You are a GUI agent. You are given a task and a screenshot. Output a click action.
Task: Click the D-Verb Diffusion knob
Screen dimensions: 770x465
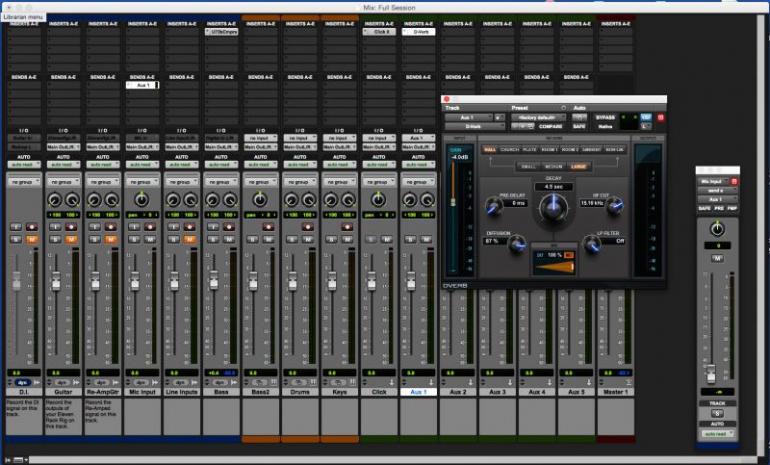point(516,244)
